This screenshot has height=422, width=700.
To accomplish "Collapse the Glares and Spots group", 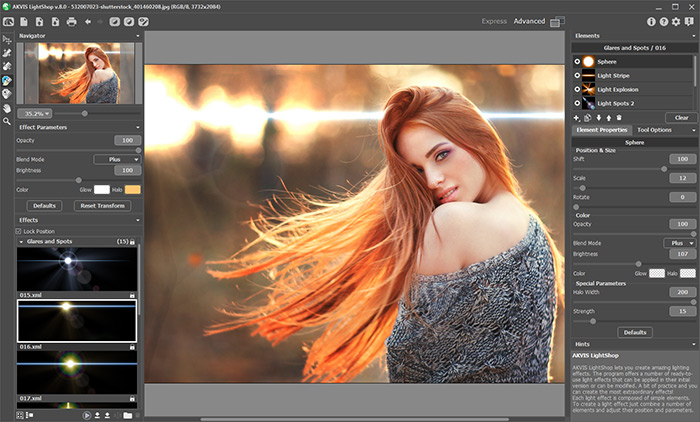I will [22, 241].
